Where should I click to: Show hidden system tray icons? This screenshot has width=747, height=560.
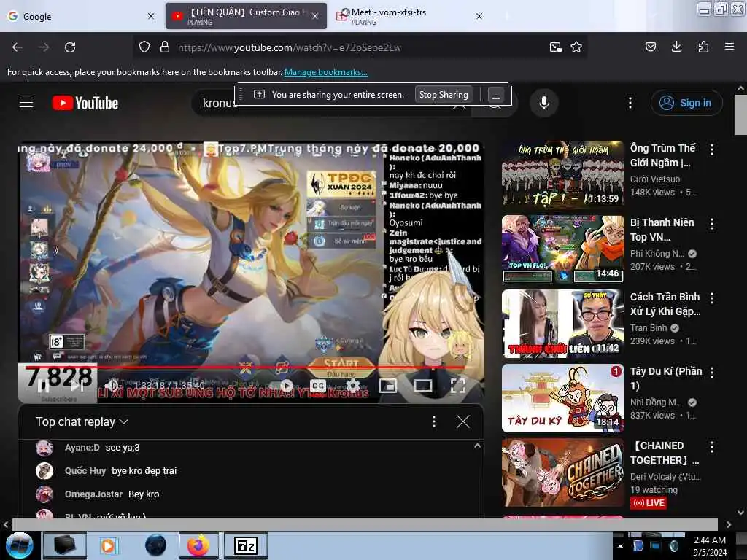(x=620, y=546)
